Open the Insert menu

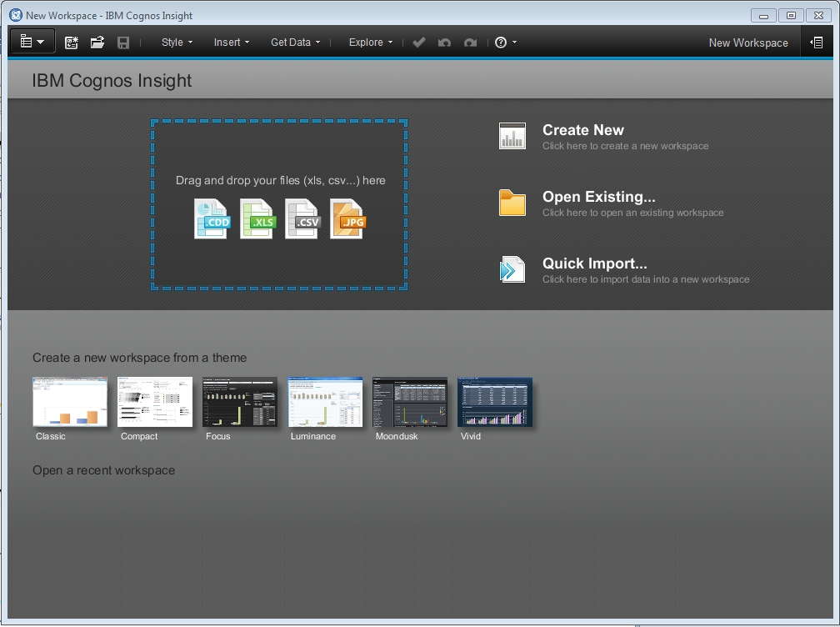pos(232,43)
